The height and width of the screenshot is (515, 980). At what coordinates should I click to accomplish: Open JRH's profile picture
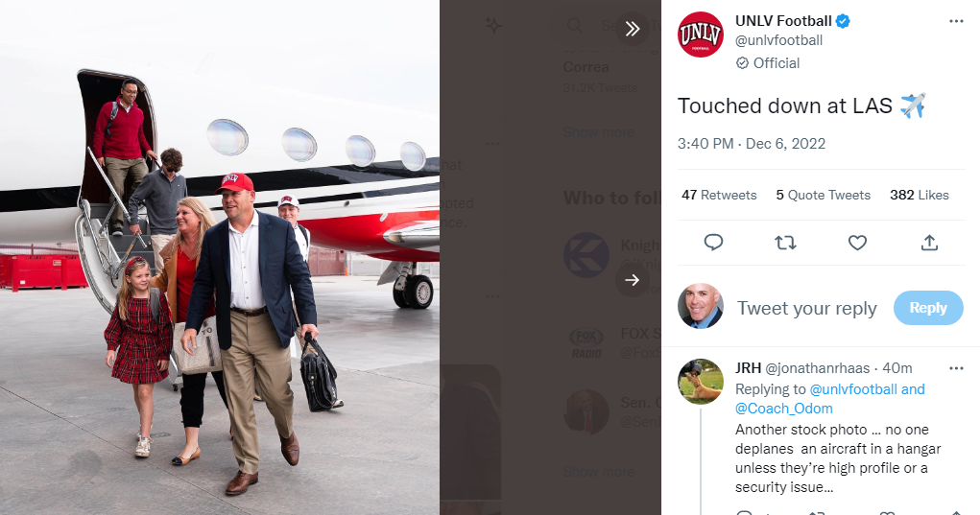(701, 382)
